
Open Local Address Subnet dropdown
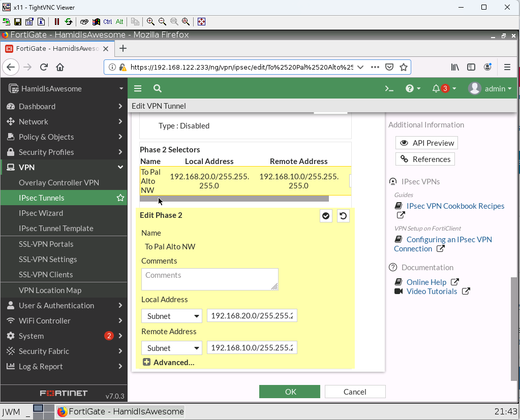(172, 316)
